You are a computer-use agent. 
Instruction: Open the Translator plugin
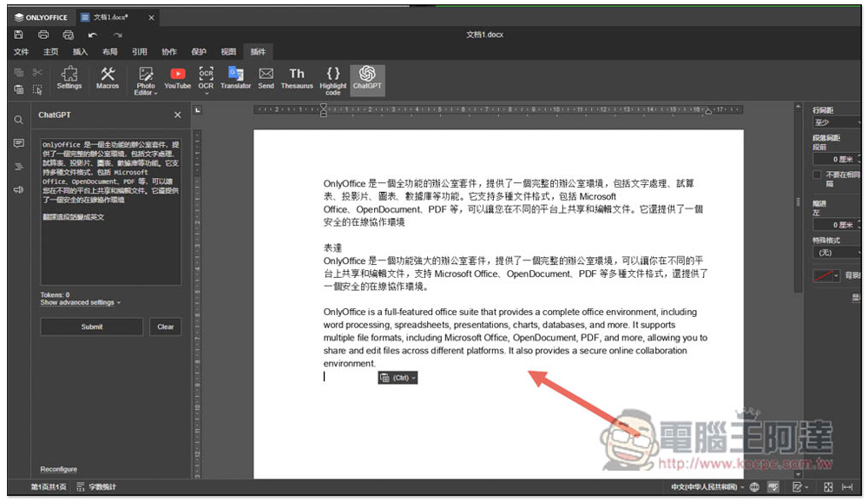pos(236,78)
